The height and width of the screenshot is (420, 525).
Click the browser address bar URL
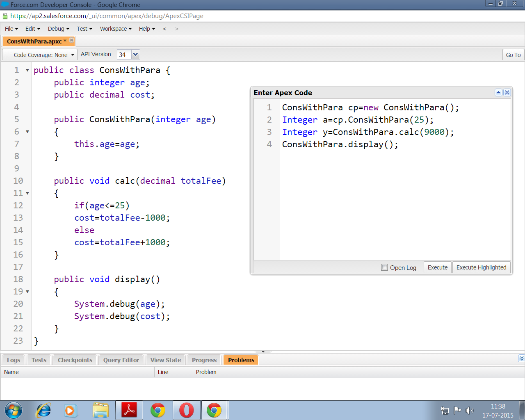tap(107, 16)
